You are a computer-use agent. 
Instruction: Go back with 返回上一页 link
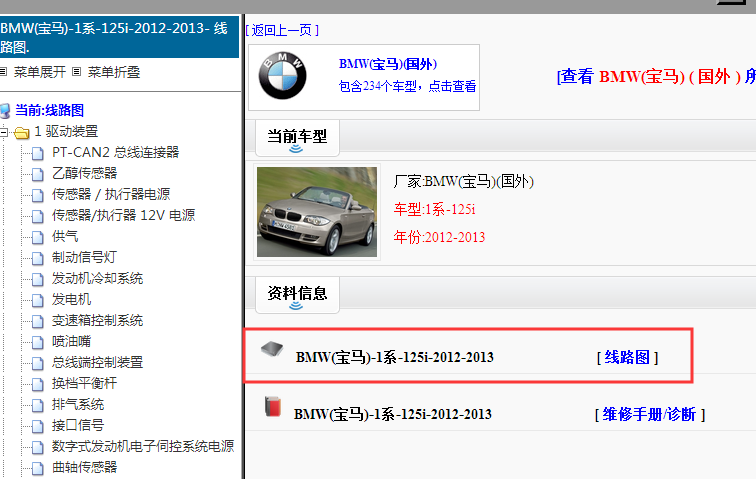[x=282, y=30]
